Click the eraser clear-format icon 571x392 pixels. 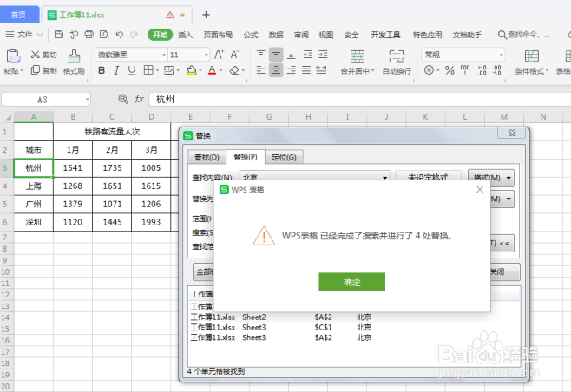coord(234,70)
